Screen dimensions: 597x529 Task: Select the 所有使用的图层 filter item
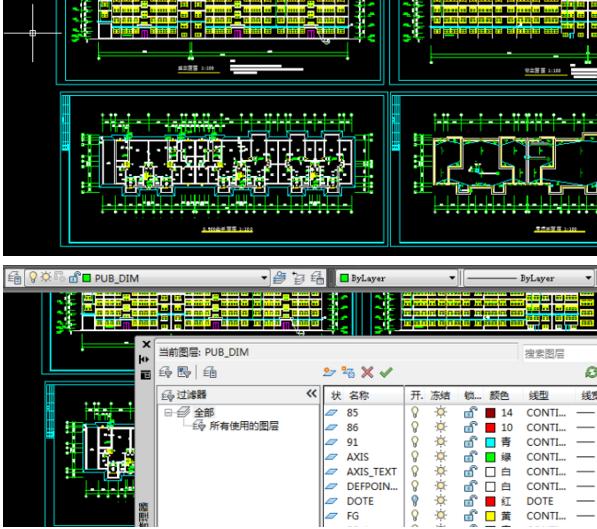244,426
